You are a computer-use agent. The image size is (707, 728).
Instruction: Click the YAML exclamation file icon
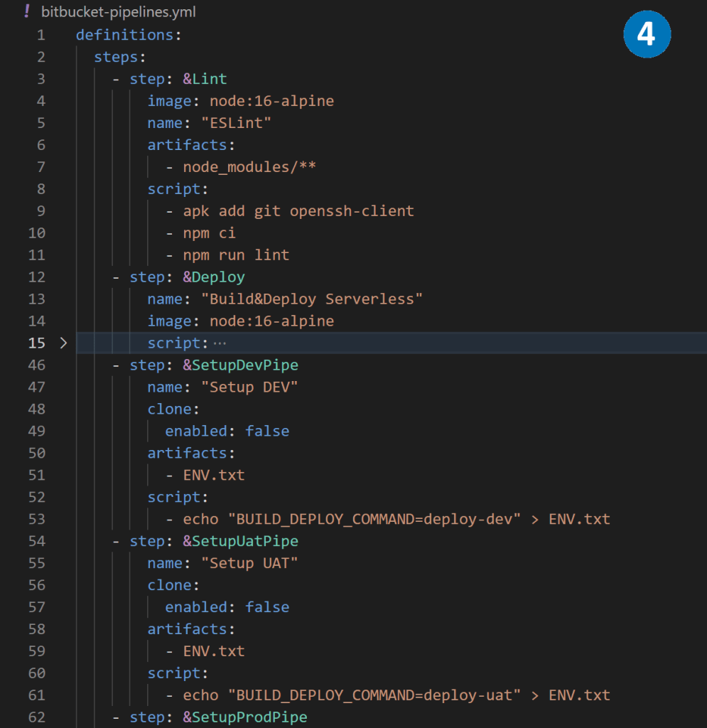point(27,11)
